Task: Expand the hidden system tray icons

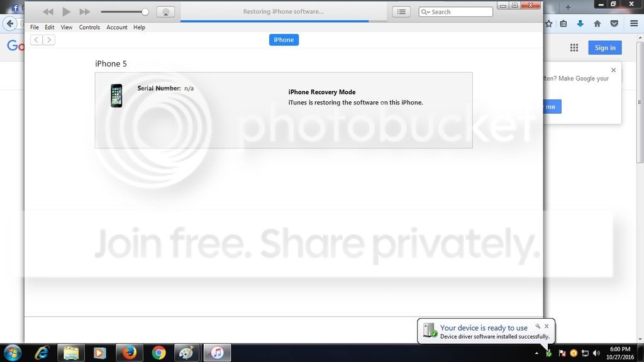Action: pos(536,353)
